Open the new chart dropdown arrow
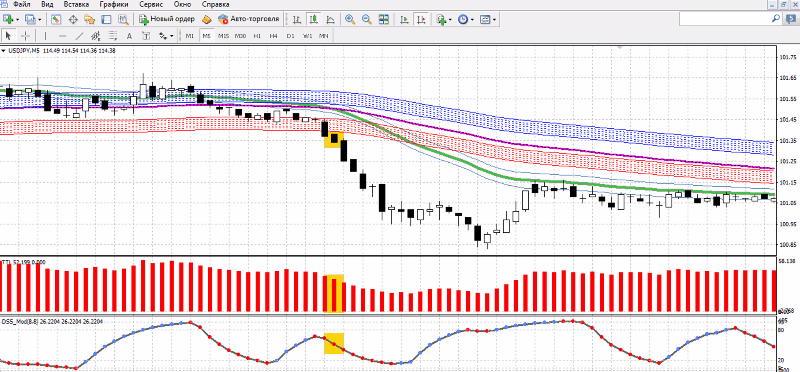The width and height of the screenshot is (800, 372). [x=18, y=19]
